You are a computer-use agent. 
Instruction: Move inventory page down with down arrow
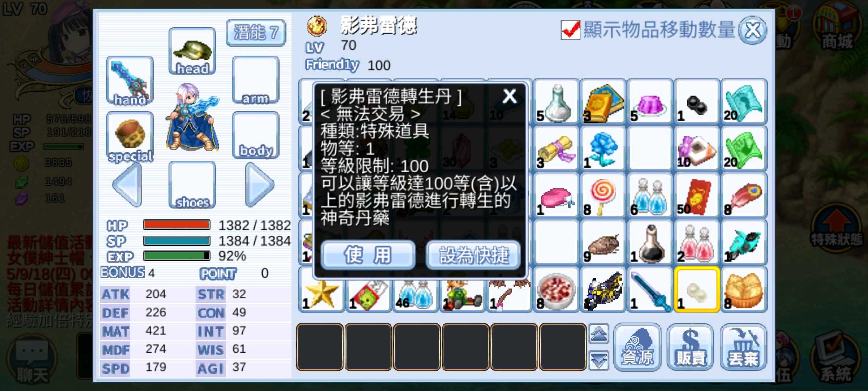pyautogui.click(x=599, y=361)
